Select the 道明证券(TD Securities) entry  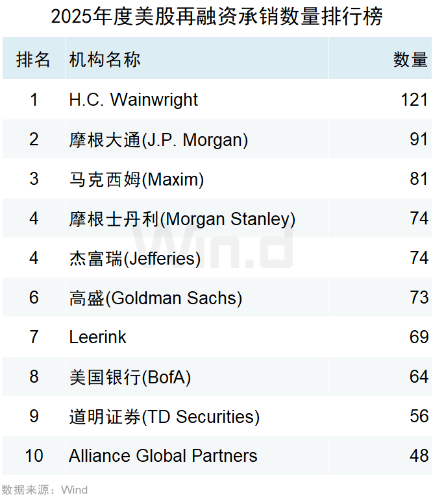[164, 416]
